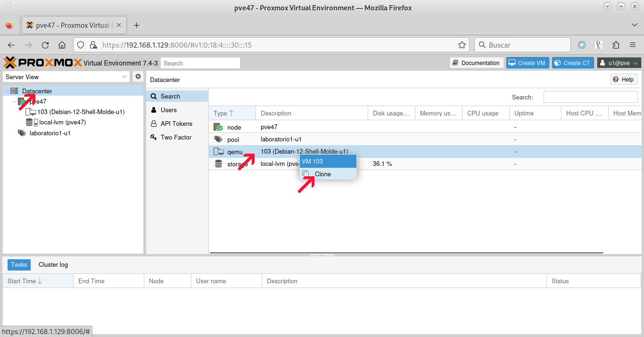Image resolution: width=644 pixels, height=337 pixels.
Task: Choose Clone from the VM 103 context menu
Action: (x=328, y=174)
